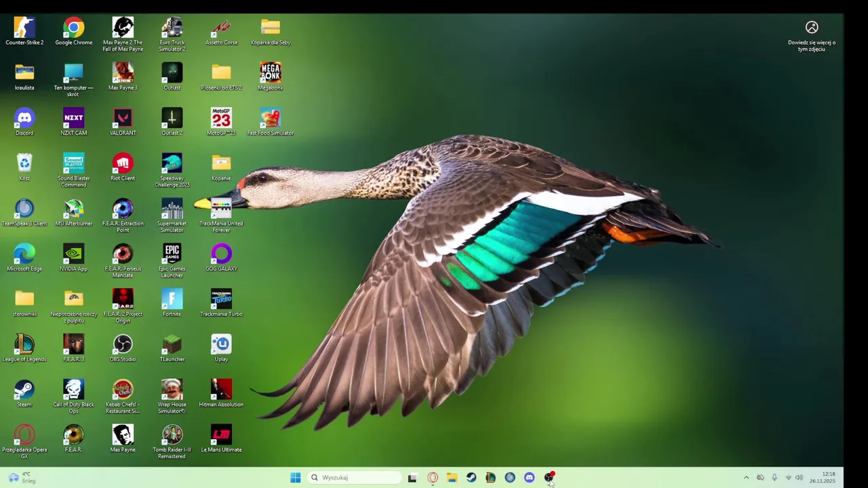Select Fast Food Simulator icon
868x488 pixels.
(271, 122)
